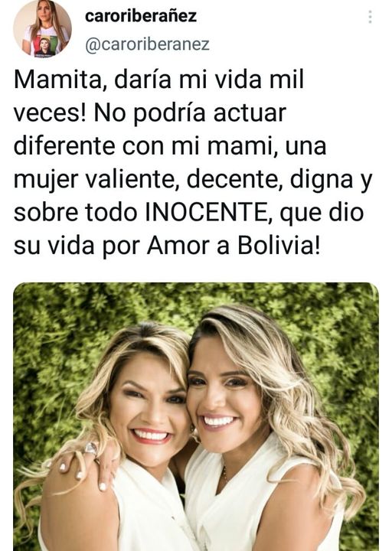The height and width of the screenshot is (551, 392).
Task: Select the word INOCENTE in the tweet
Action: click(x=206, y=213)
